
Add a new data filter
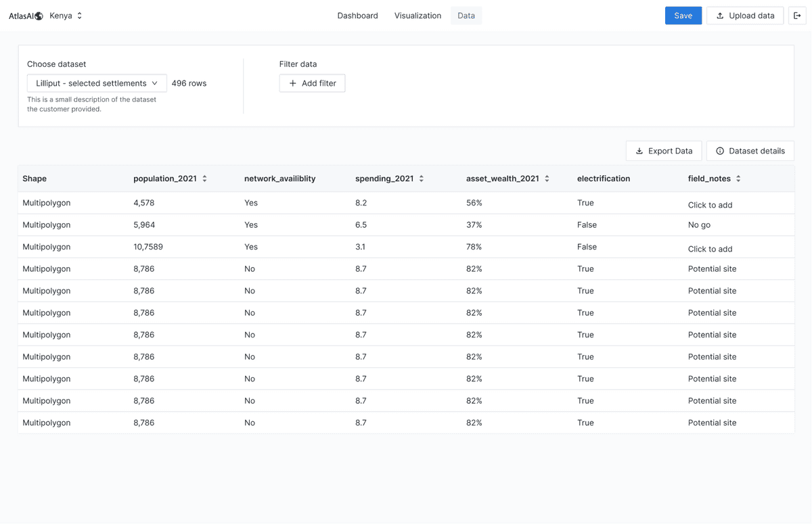312,83
